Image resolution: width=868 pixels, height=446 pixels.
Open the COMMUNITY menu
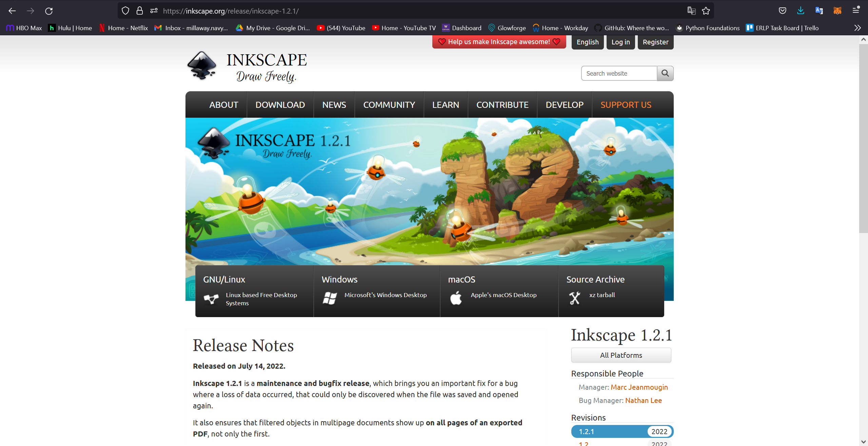tap(389, 105)
